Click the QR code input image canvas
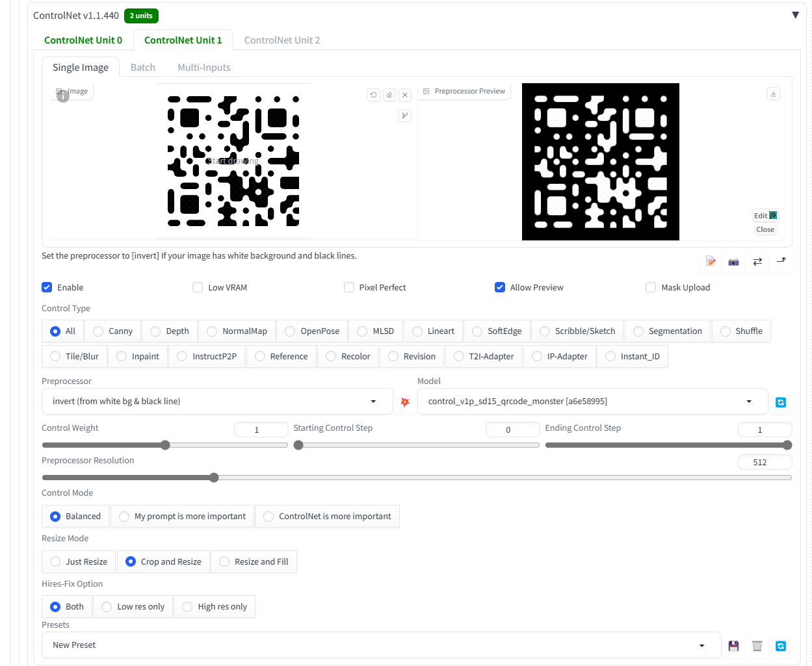 click(x=233, y=161)
